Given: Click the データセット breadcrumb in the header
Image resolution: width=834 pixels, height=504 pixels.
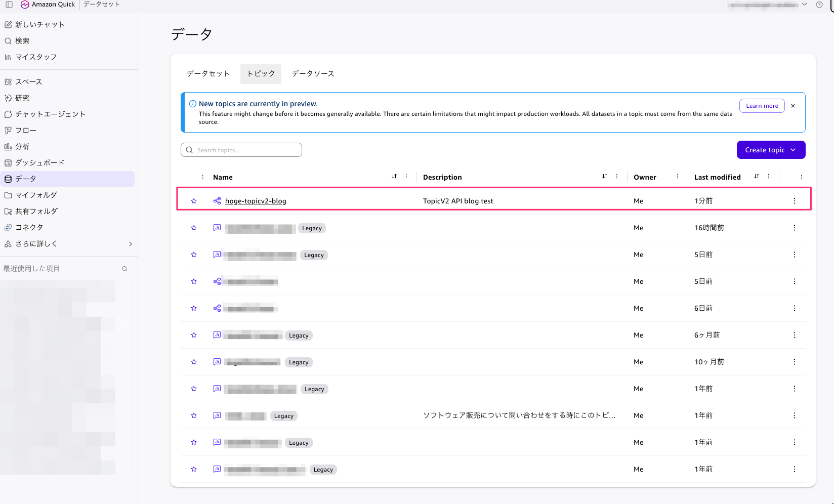Looking at the screenshot, I should pyautogui.click(x=102, y=5).
